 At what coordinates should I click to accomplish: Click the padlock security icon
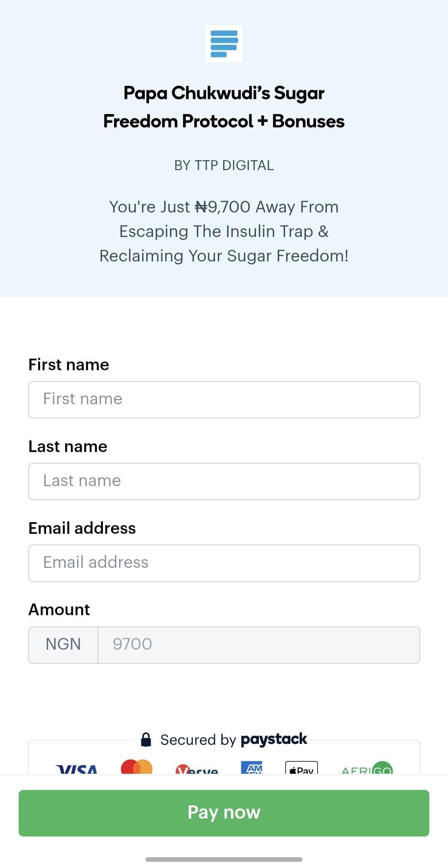point(147,739)
